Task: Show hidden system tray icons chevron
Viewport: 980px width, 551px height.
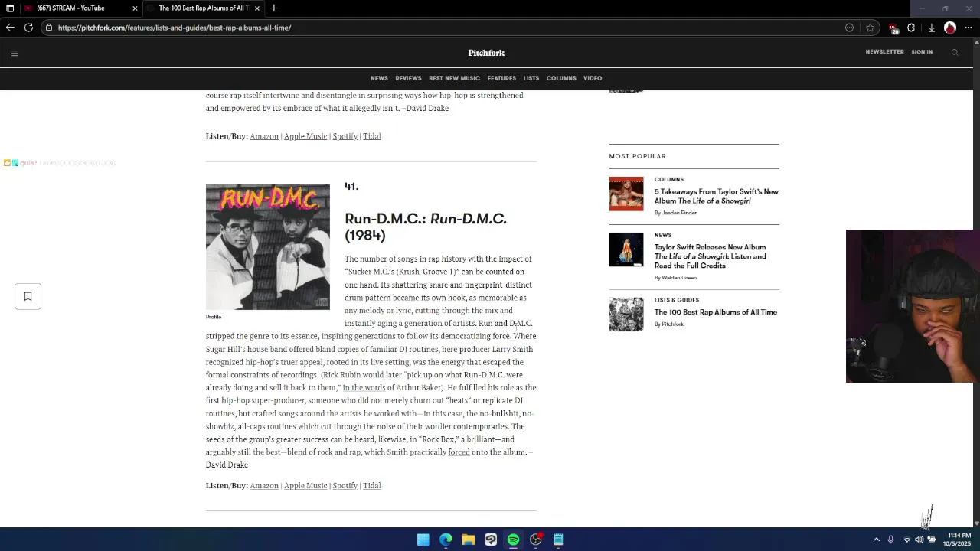Action: (x=877, y=540)
